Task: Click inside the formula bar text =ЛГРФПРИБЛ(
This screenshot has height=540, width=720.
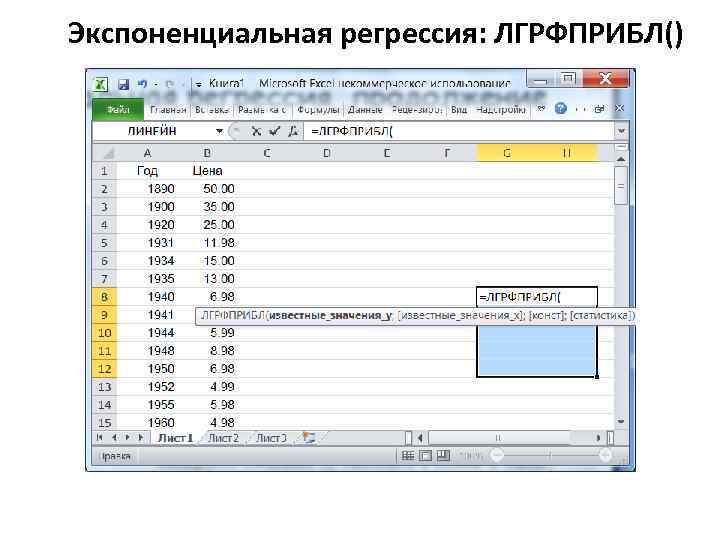Action: [x=352, y=131]
